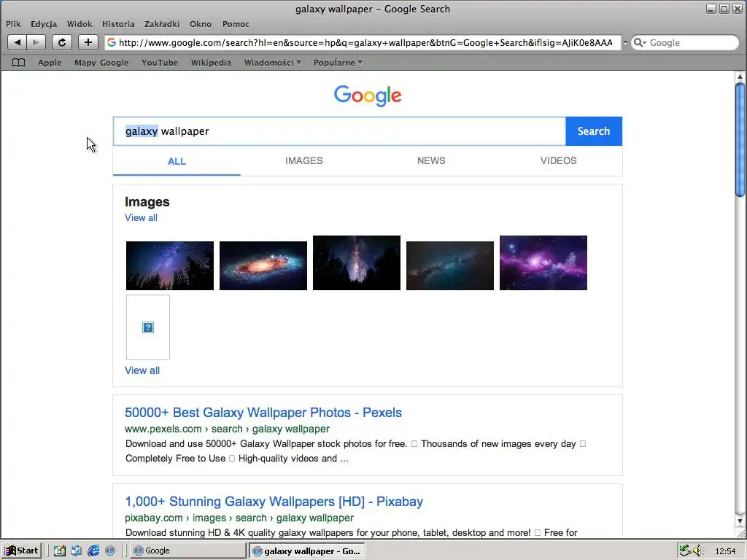The image size is (747, 560).
Task: Open the Wikipedia bookmark
Action: point(211,63)
